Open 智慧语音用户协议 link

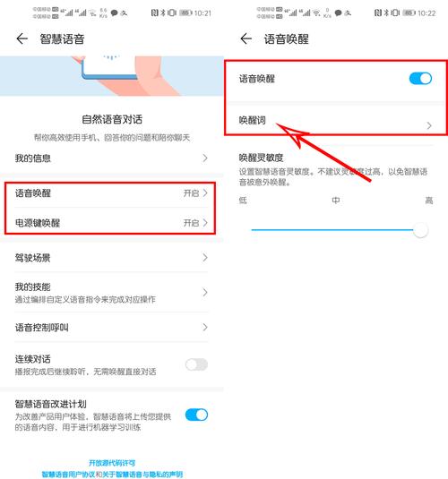pos(68,475)
